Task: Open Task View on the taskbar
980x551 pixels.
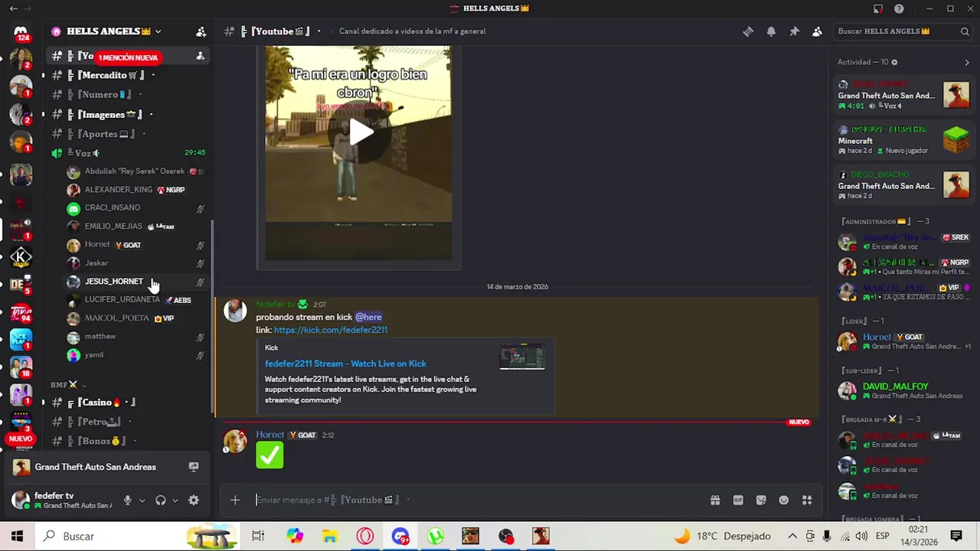Action: pyautogui.click(x=258, y=536)
